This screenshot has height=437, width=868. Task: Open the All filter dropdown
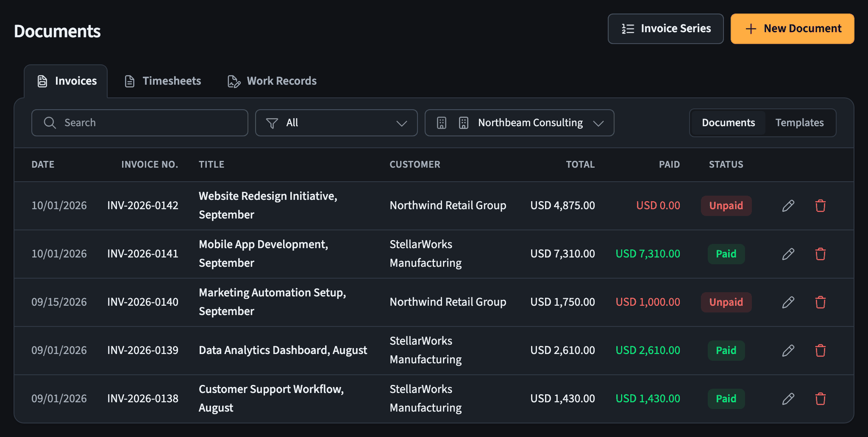point(336,123)
